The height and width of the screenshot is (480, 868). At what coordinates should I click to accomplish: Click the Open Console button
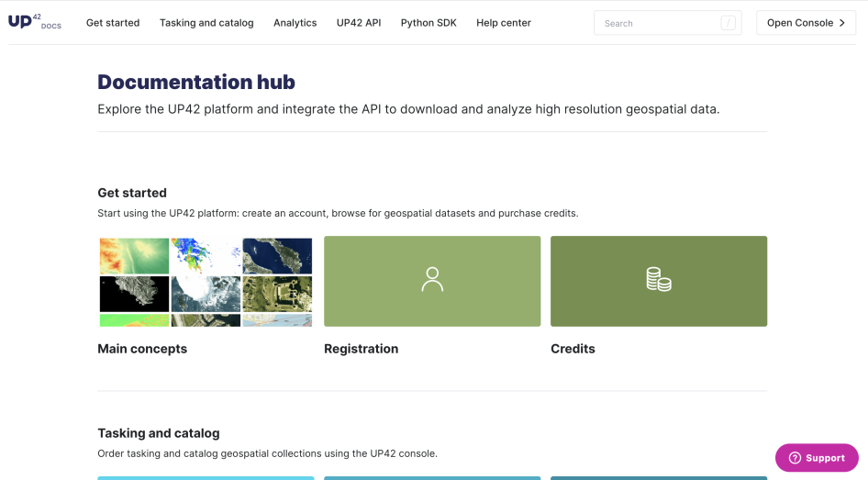coord(806,23)
